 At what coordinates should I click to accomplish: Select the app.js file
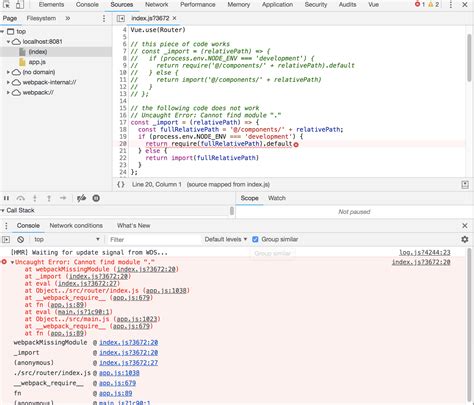point(37,62)
